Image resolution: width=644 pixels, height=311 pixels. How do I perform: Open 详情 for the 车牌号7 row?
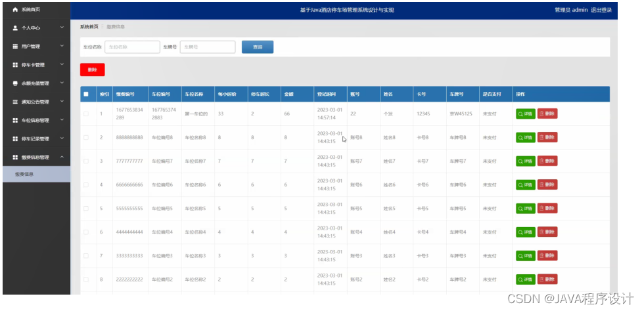pos(526,161)
